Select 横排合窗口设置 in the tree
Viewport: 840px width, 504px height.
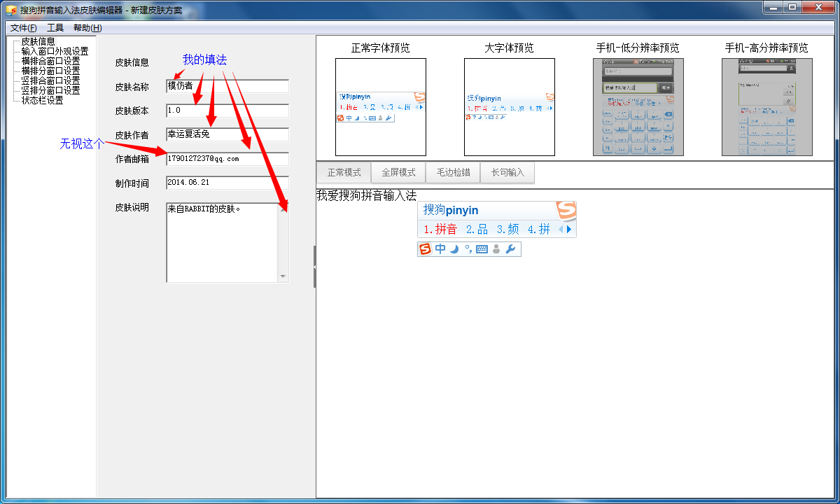click(x=51, y=61)
